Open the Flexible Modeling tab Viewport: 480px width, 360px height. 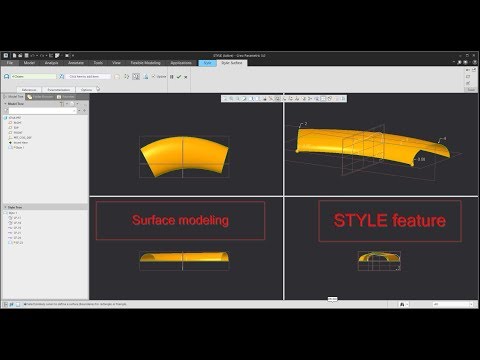145,63
